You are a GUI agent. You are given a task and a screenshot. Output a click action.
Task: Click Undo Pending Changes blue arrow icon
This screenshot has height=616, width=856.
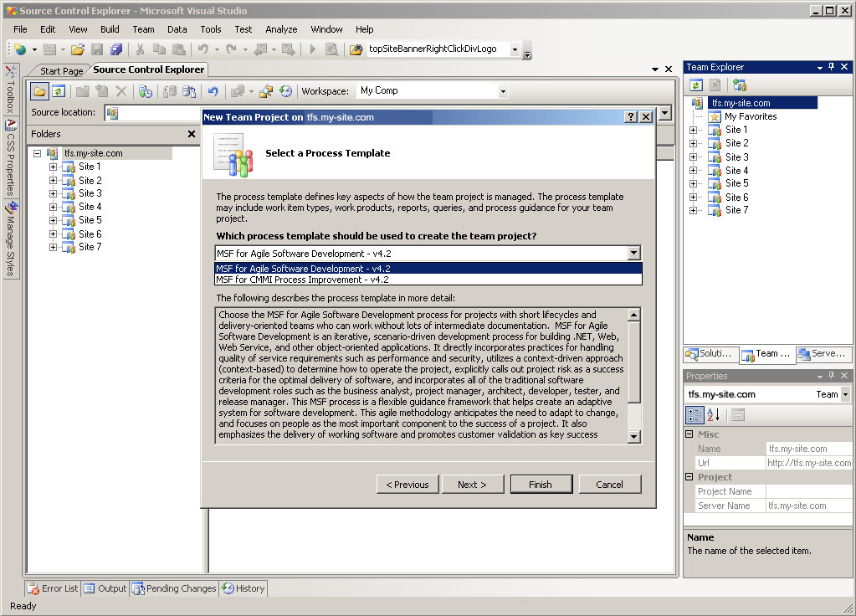click(x=213, y=91)
